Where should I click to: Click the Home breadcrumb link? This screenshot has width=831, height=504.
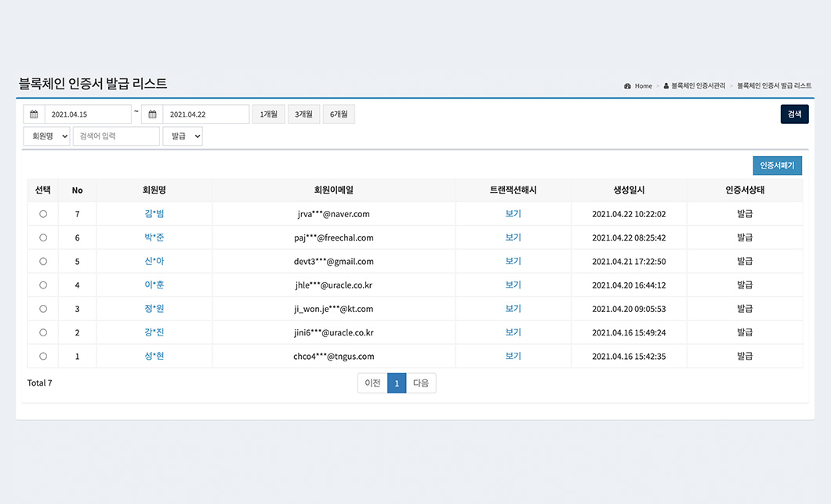(644, 86)
